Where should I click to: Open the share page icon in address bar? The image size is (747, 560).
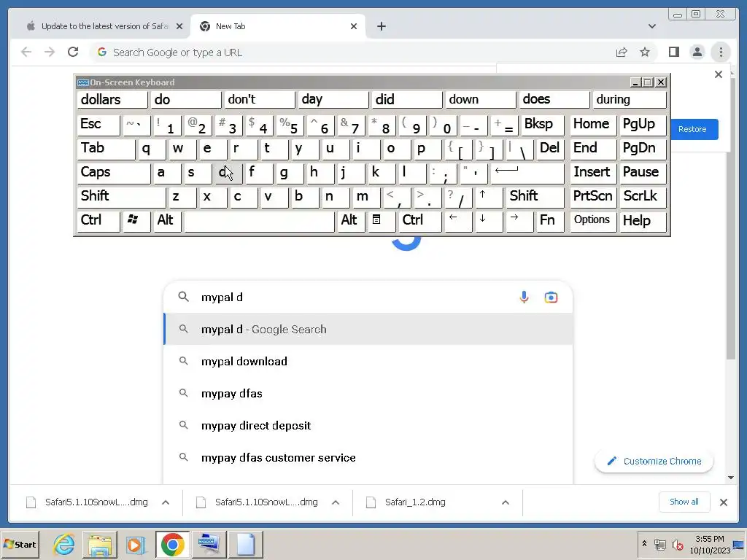click(x=622, y=52)
